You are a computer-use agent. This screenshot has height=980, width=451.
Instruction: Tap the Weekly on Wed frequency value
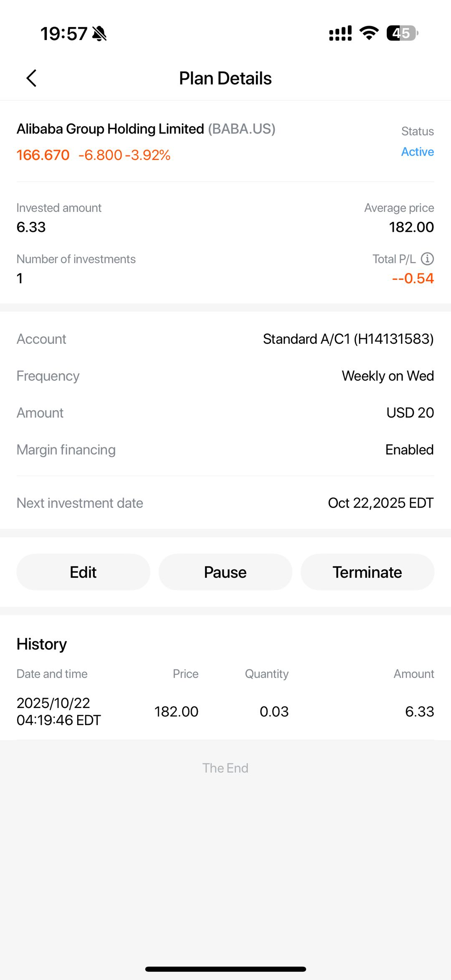point(388,376)
